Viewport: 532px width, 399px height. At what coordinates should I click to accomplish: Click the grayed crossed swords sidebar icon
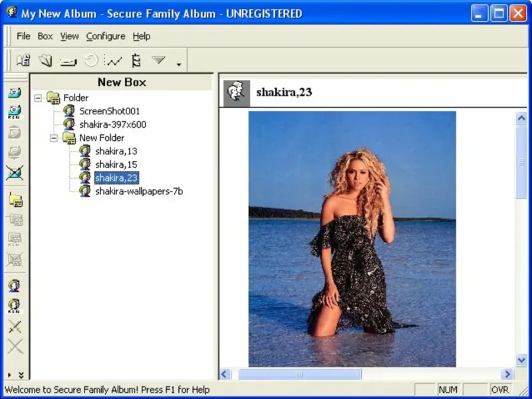coord(15,346)
